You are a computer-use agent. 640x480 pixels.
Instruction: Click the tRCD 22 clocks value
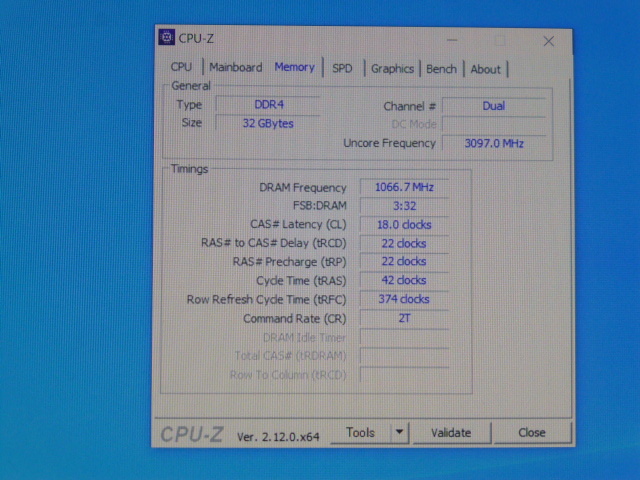point(404,243)
